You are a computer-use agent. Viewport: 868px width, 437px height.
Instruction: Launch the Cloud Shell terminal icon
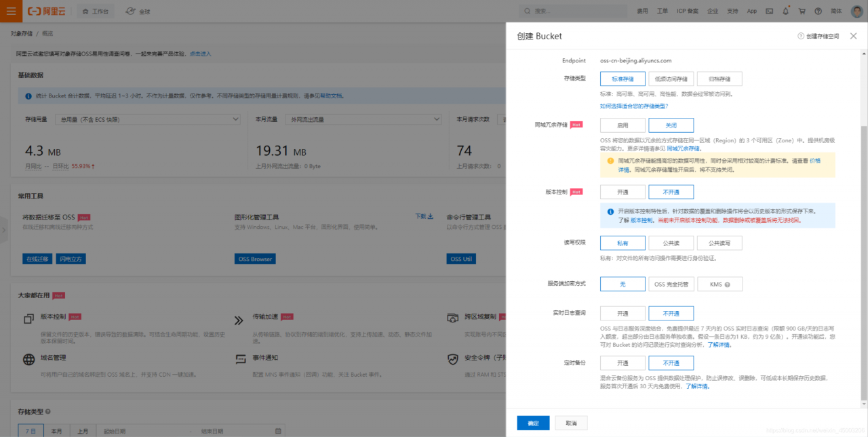pyautogui.click(x=770, y=12)
